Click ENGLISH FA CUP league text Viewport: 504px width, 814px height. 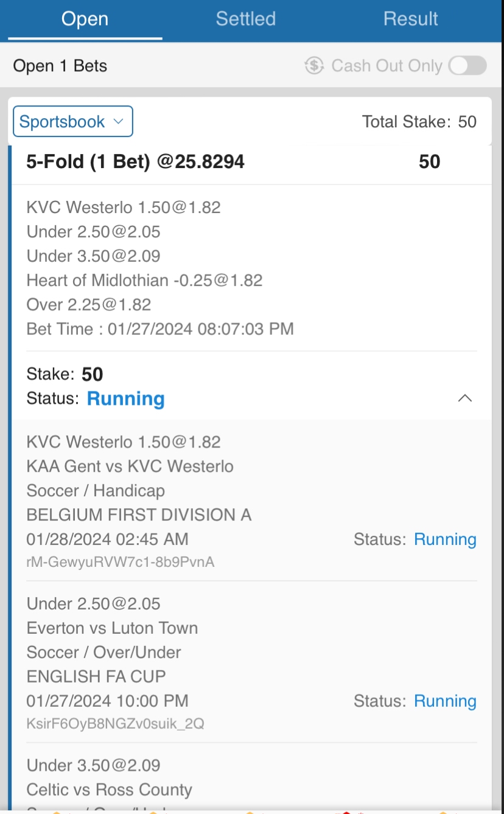[x=96, y=676]
